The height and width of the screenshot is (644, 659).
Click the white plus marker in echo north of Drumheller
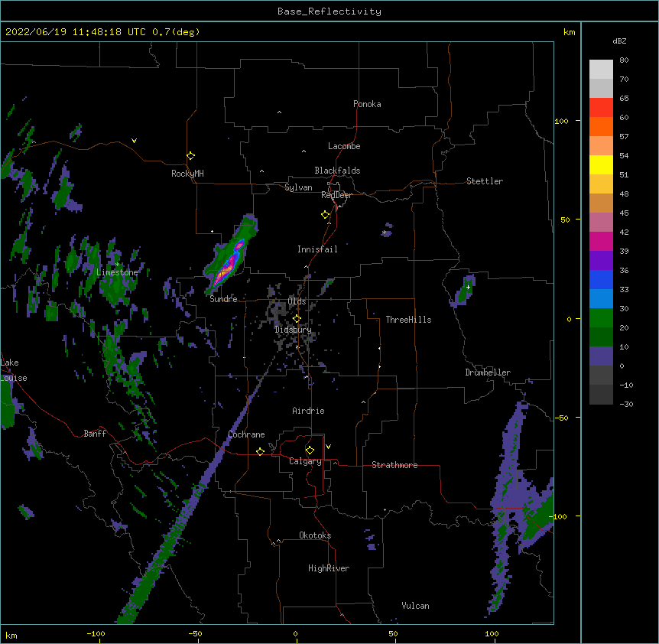point(468,287)
